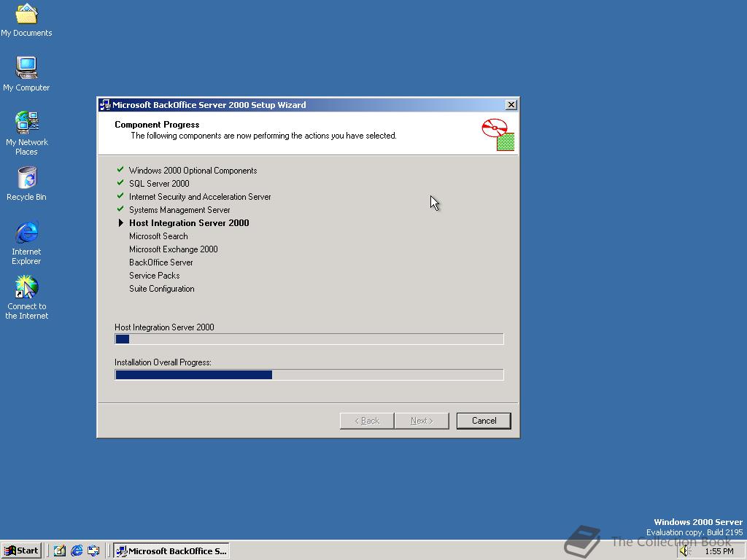747x560 pixels.
Task: Click the SQL Server 2000 entry
Action: (x=159, y=183)
